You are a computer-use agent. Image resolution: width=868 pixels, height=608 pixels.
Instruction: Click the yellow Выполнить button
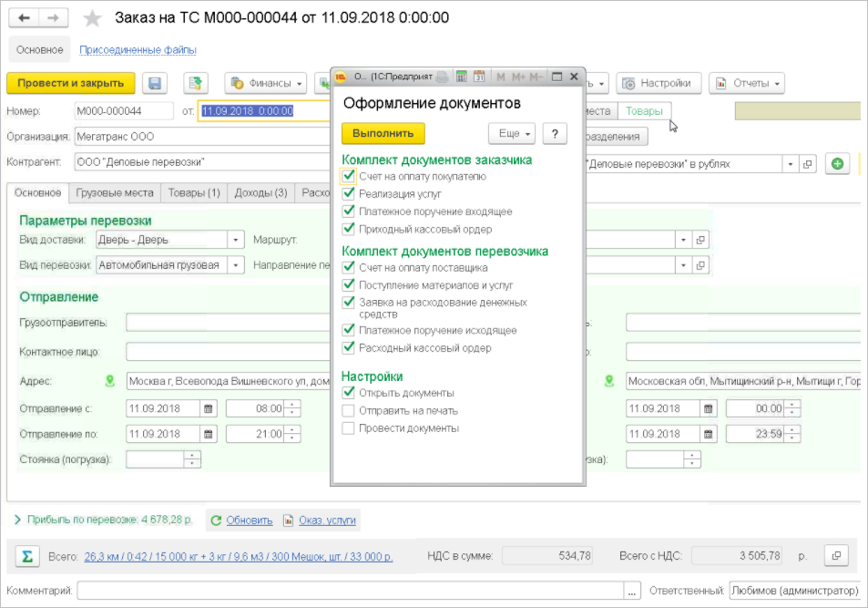383,134
